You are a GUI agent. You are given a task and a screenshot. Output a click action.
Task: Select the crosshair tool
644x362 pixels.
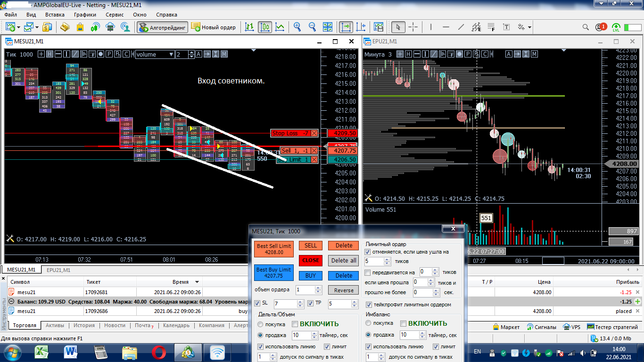click(413, 27)
